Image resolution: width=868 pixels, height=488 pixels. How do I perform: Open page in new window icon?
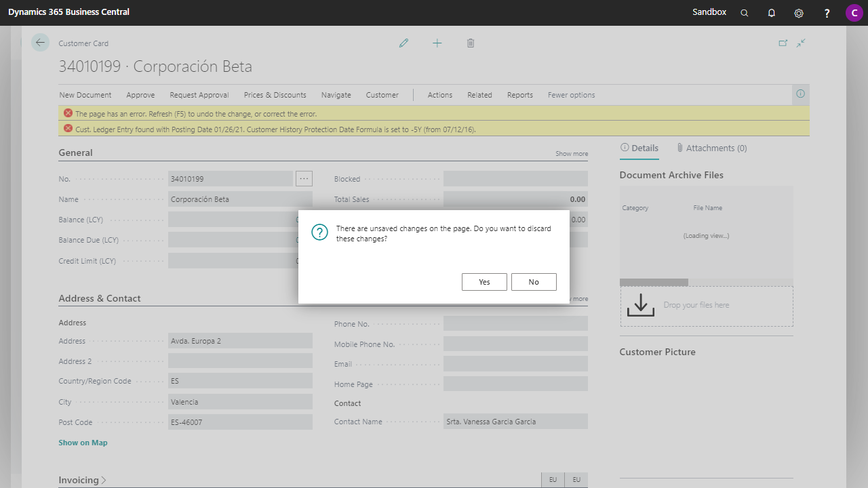[x=783, y=43]
